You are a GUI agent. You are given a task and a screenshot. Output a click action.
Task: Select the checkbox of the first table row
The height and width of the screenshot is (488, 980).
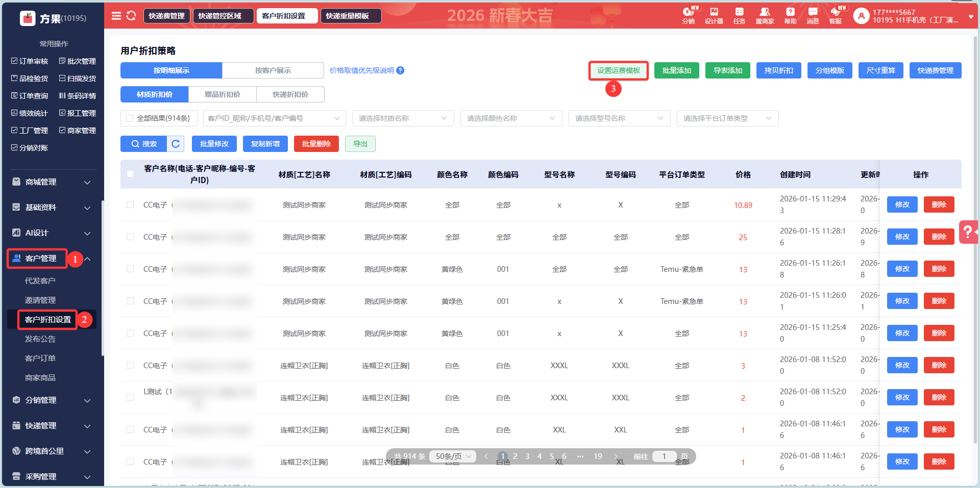pos(130,204)
